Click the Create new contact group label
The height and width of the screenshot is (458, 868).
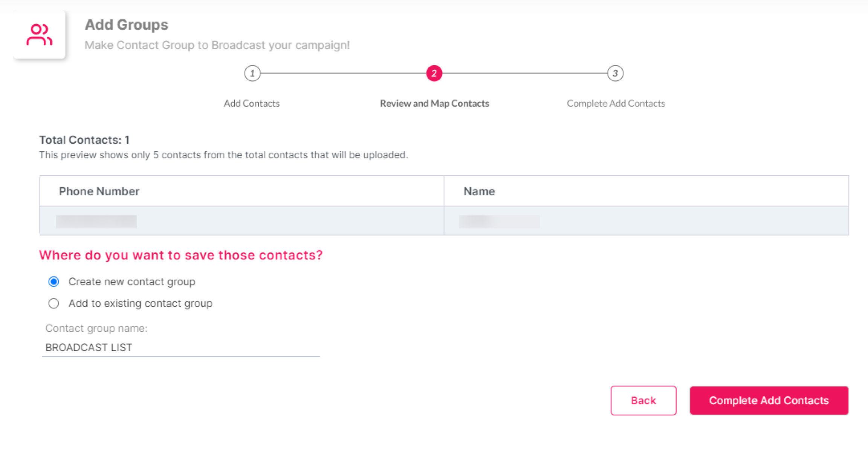pos(131,282)
